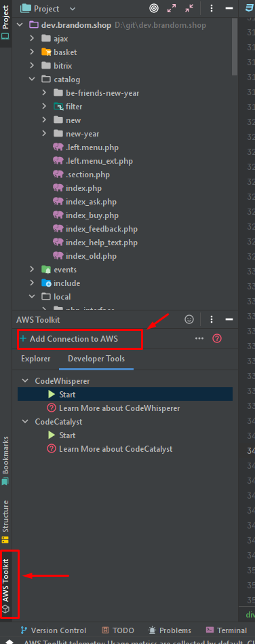Click the Collapse All icon in Project panel
This screenshot has height=644, width=255.
click(x=189, y=8)
